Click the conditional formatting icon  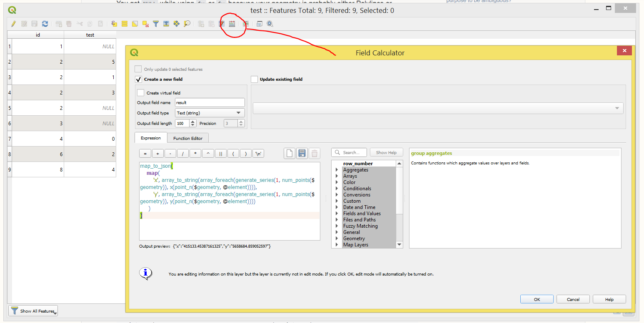pos(246,24)
